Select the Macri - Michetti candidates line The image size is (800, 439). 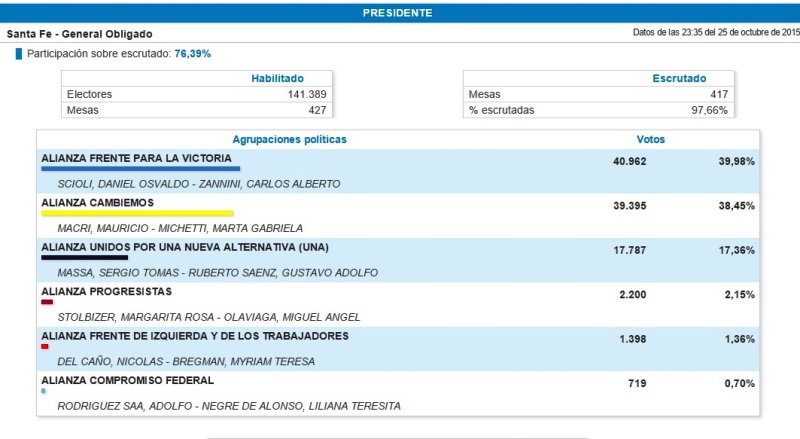(x=180, y=228)
